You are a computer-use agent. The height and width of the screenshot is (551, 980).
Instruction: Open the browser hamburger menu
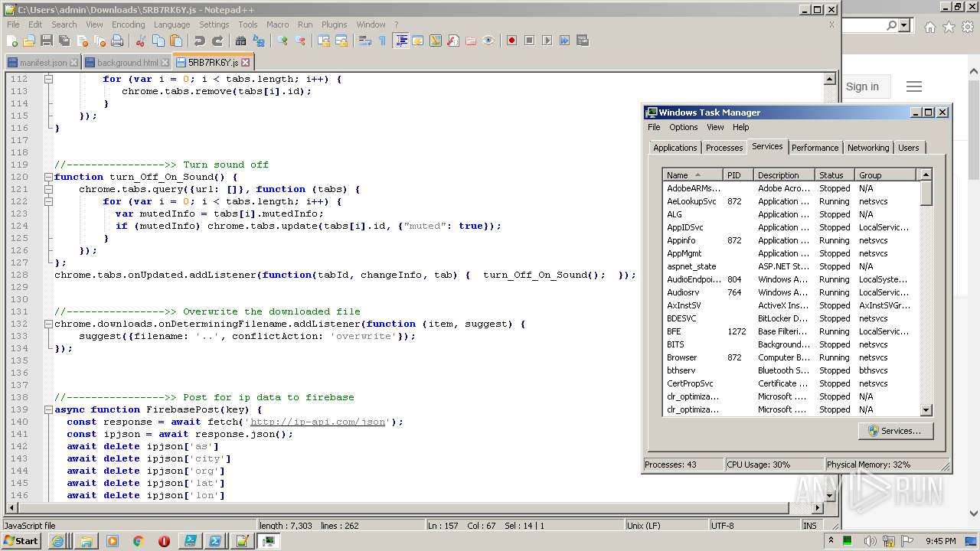(913, 86)
